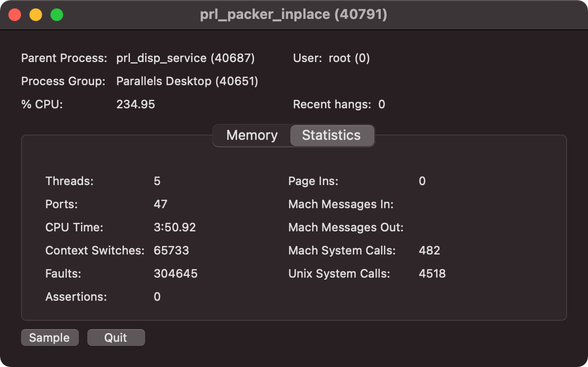Select the Context Switches value 65733
Screen dimensions: 588x367
click(171, 250)
